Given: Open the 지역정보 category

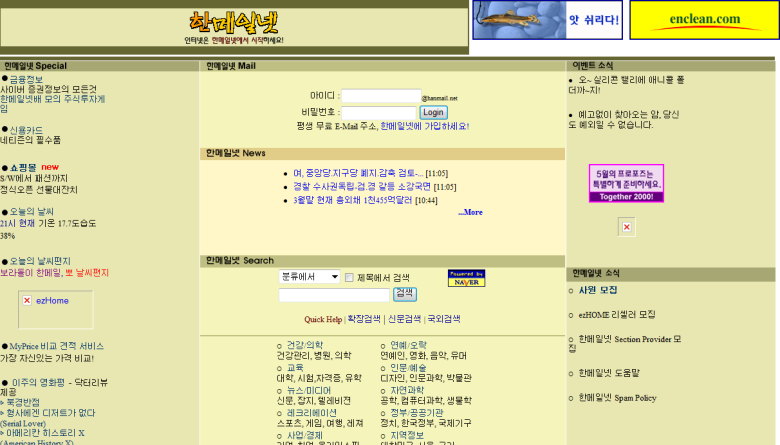Looking at the screenshot, I should 407,436.
